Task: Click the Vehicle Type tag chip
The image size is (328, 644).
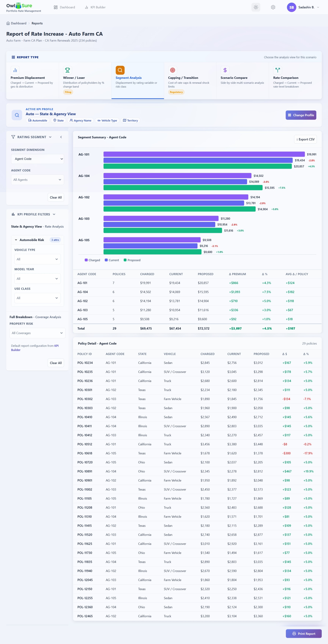Action: click(x=107, y=121)
